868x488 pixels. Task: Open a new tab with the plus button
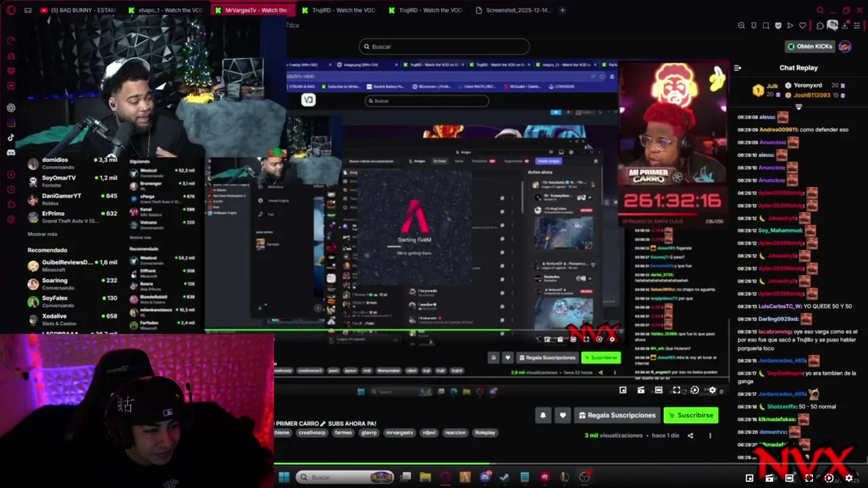[x=563, y=10]
